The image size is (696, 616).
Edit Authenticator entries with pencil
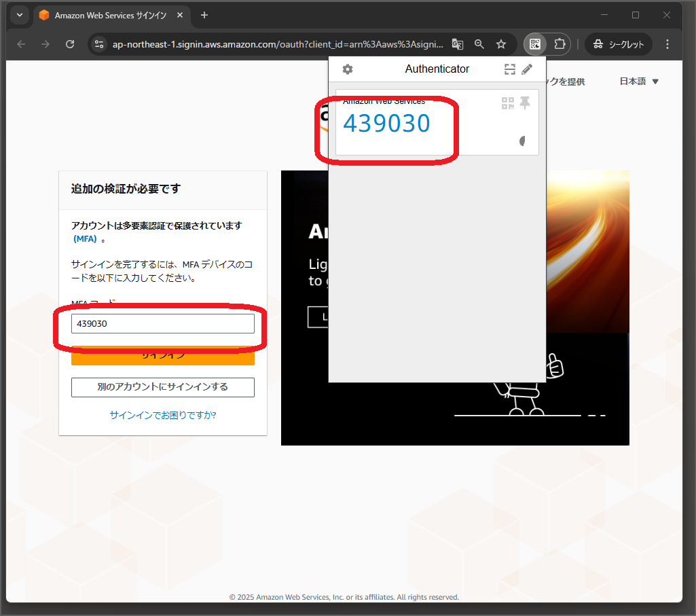527,69
